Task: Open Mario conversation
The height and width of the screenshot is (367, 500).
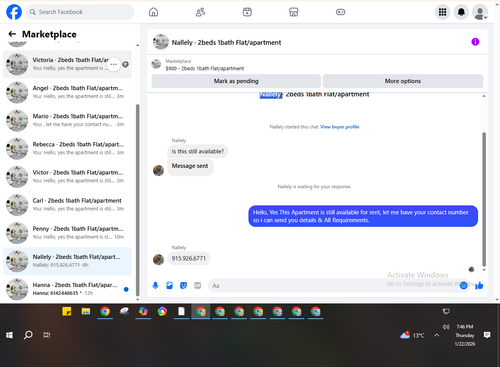Action: pos(67,120)
